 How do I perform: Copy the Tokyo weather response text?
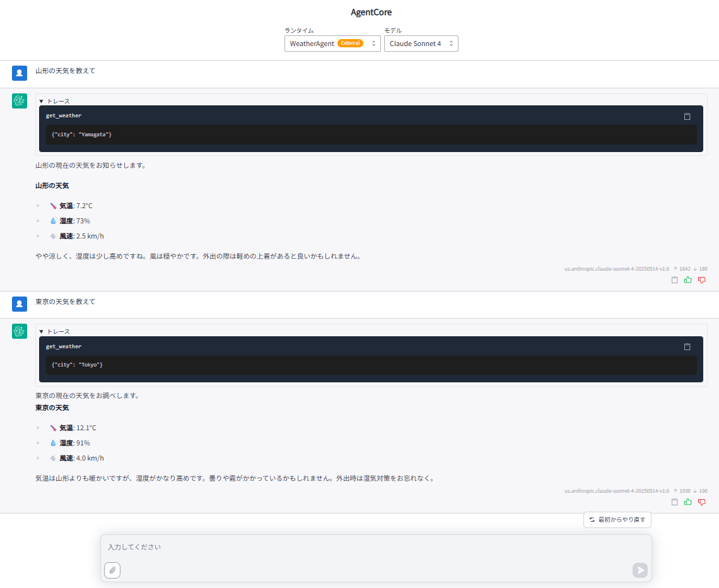[x=674, y=502]
